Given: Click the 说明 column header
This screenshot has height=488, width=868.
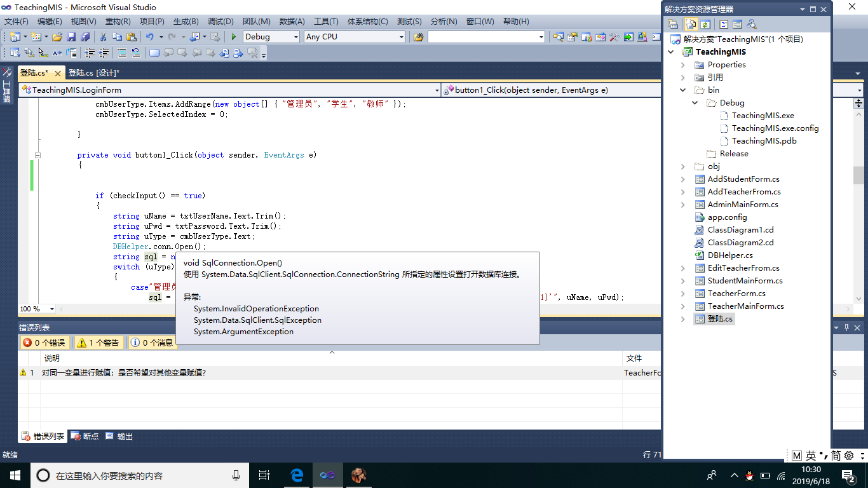Looking at the screenshot, I should pyautogui.click(x=52, y=359).
